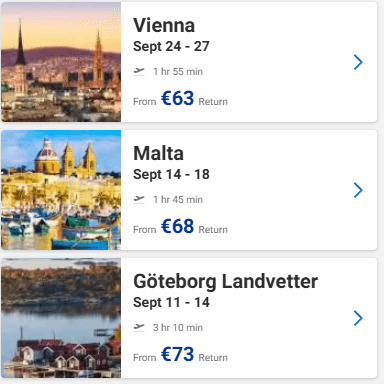Click the Malta harbour photo
Screen dimensions: 384x384
click(61, 190)
